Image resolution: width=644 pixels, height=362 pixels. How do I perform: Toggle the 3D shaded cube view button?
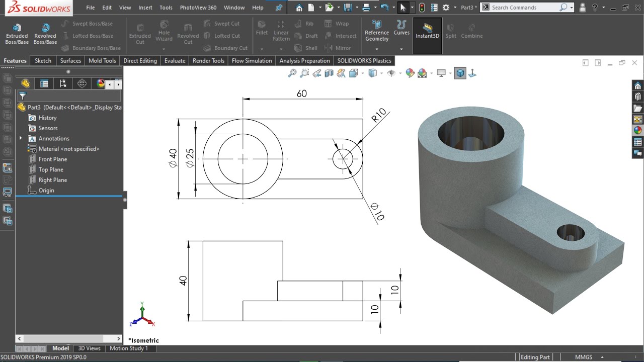click(x=460, y=73)
